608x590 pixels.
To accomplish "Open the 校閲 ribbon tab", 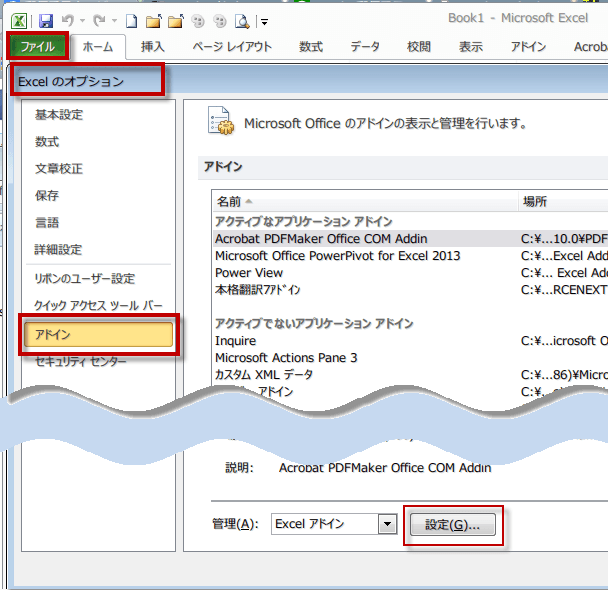I will (419, 47).
